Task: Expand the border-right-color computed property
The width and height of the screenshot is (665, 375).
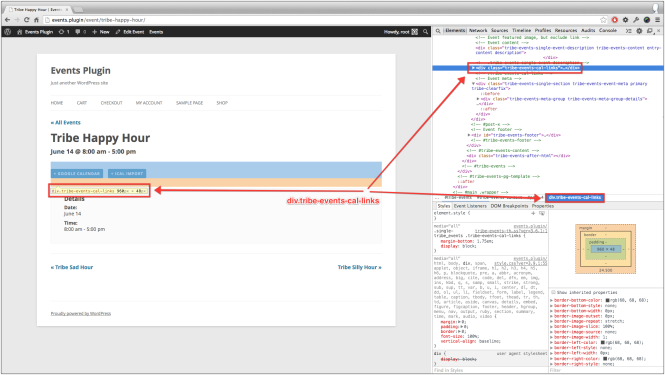Action: click(x=552, y=358)
